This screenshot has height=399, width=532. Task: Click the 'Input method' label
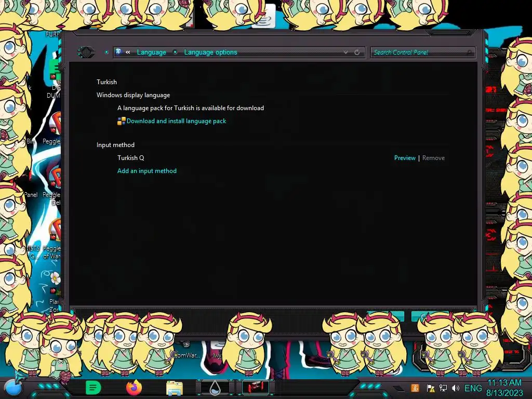tap(115, 145)
